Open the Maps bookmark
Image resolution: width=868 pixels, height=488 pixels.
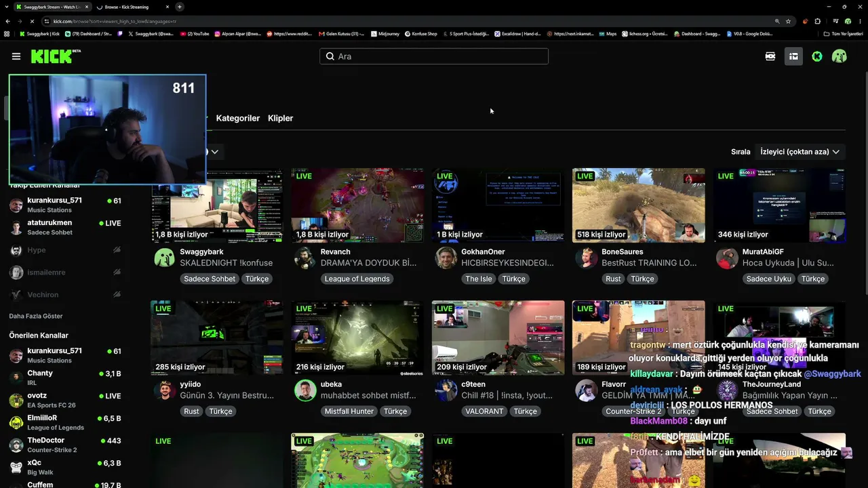pos(608,34)
